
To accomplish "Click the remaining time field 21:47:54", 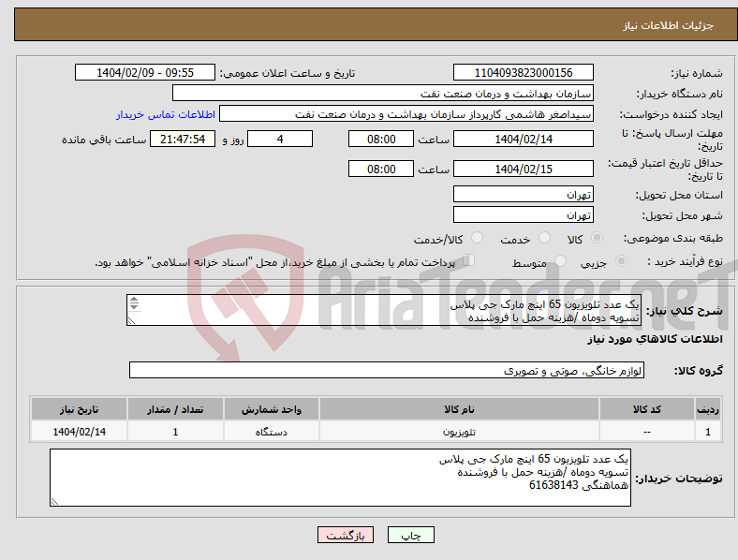I will (x=183, y=139).
